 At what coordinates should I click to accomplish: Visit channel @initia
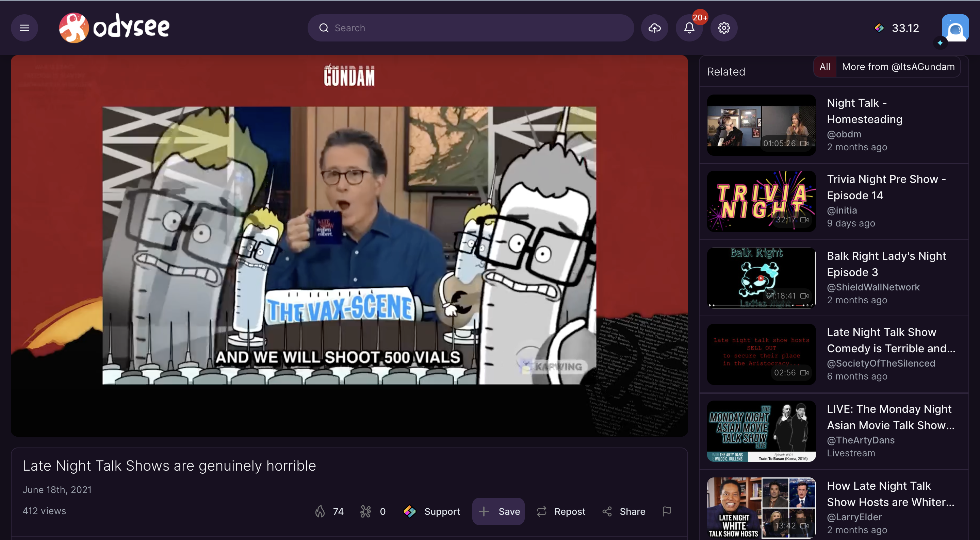click(x=842, y=210)
